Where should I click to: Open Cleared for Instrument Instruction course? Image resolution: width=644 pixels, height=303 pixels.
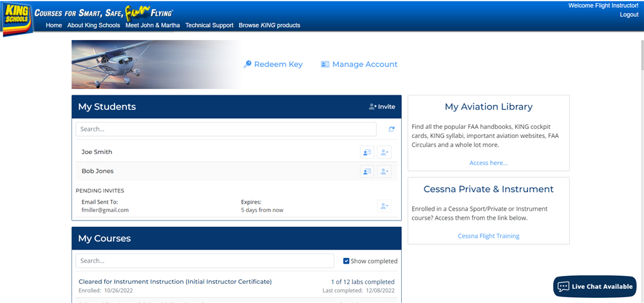175,282
